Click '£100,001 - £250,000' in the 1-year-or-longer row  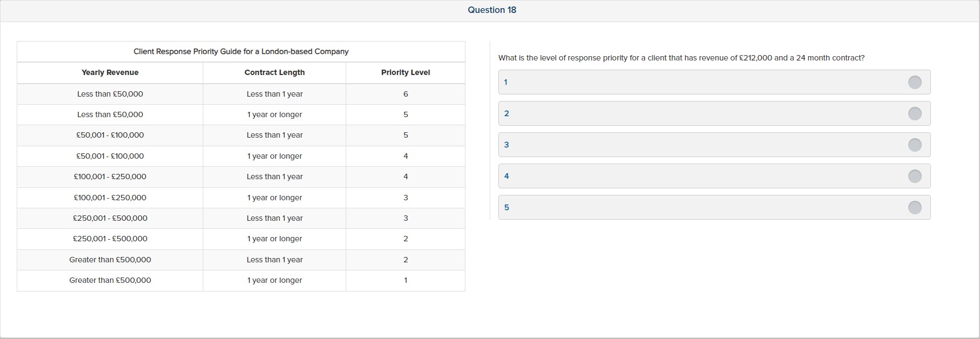[x=110, y=198]
